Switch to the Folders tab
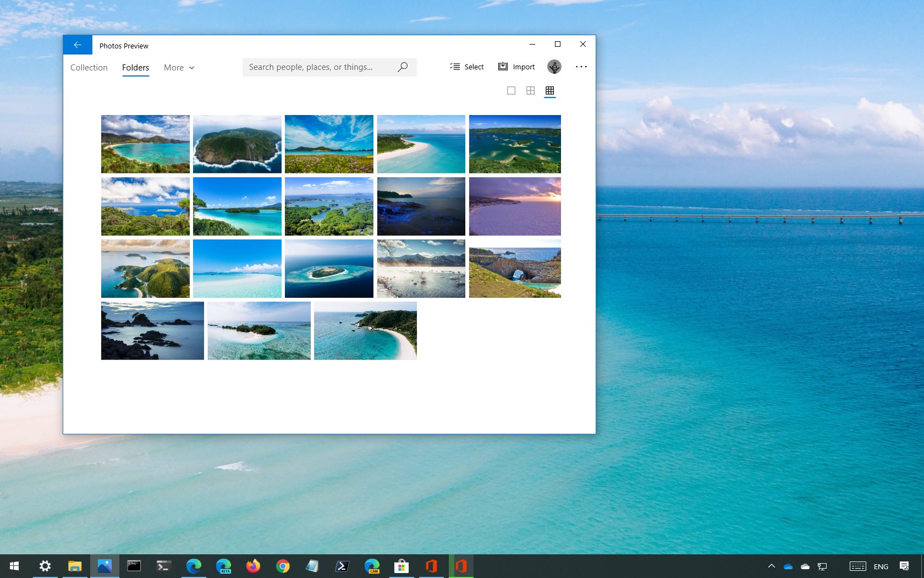The height and width of the screenshot is (578, 924). point(135,67)
